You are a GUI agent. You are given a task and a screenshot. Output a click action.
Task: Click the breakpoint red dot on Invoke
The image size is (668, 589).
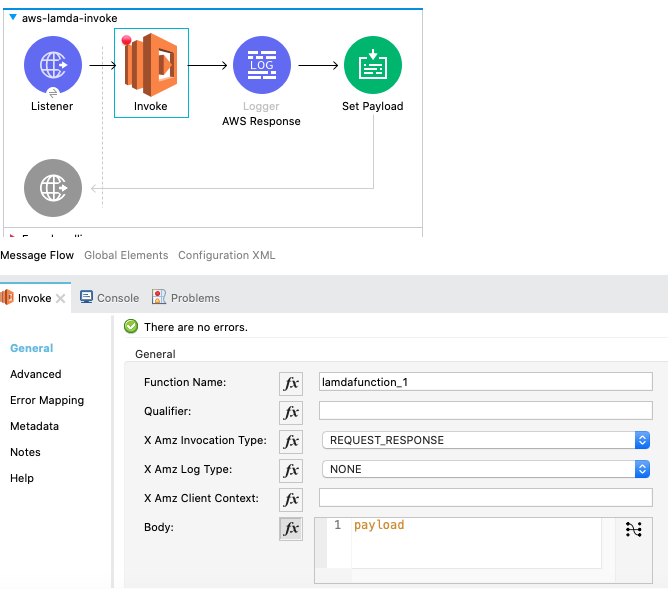[x=127, y=41]
